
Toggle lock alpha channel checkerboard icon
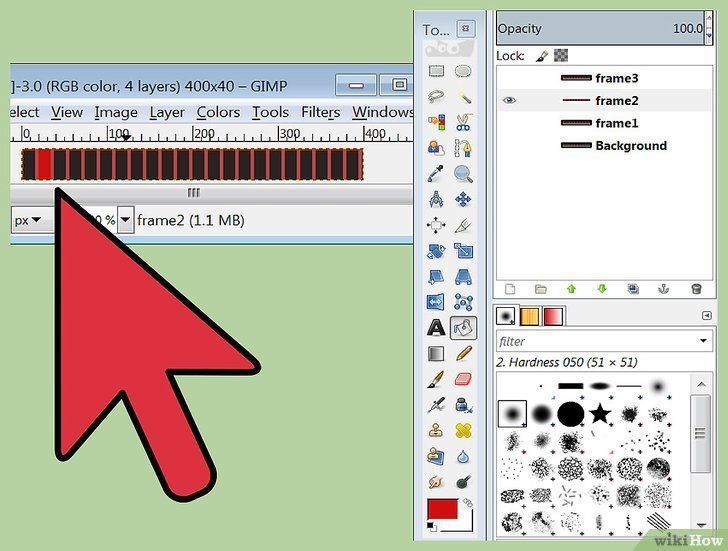point(561,56)
